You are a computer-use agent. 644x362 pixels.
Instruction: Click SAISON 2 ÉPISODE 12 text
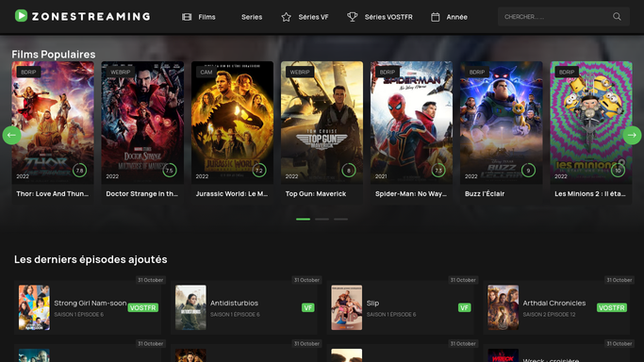(x=549, y=314)
